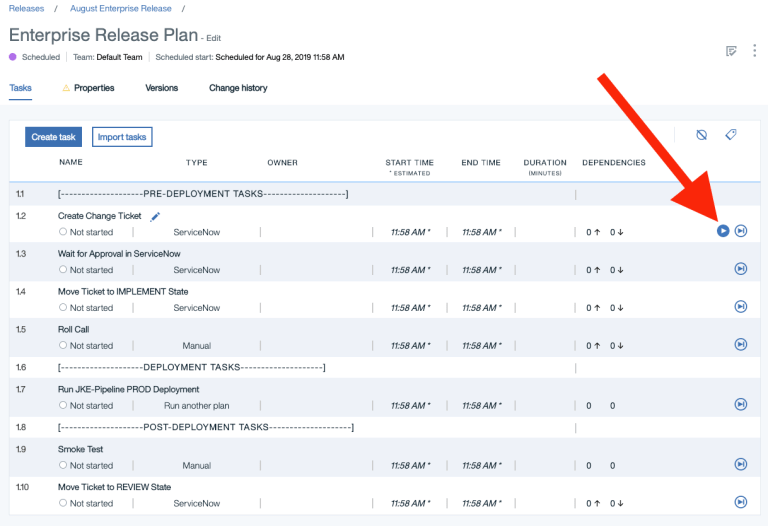This screenshot has width=768, height=526.
Task: Open August Enterprise Release breadcrumb
Action: pyautogui.click(x=120, y=8)
